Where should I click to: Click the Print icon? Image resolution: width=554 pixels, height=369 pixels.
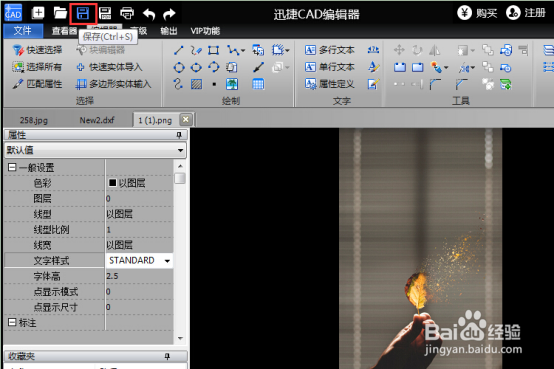[127, 14]
